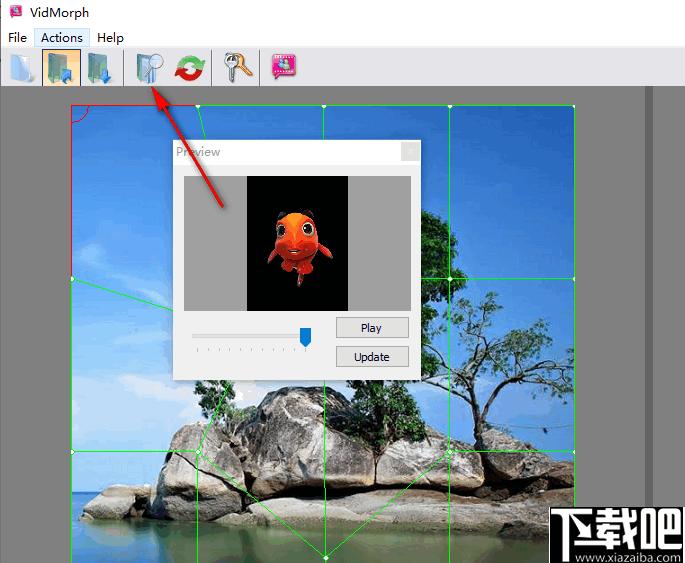Screen dimensions: 685x563
Task: Click the keys registration toolbar icon
Action: 237,68
